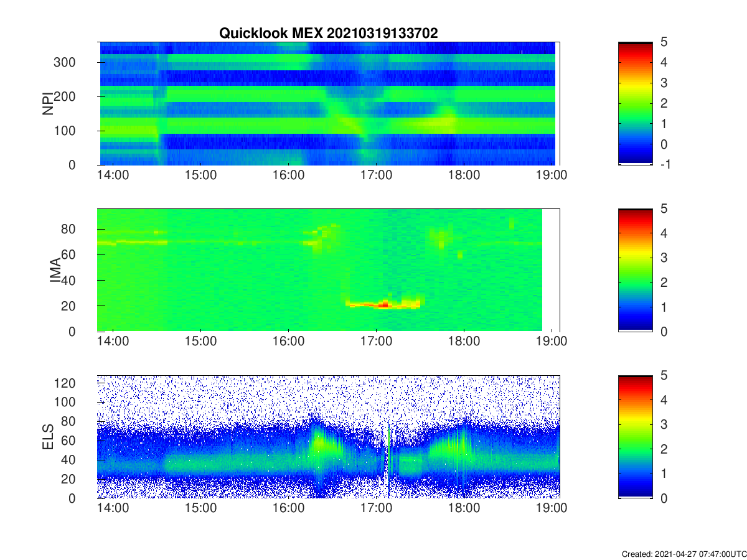Click the '18:00' tick under the IMA panel
Screen dimensions: 747x560
(464, 342)
